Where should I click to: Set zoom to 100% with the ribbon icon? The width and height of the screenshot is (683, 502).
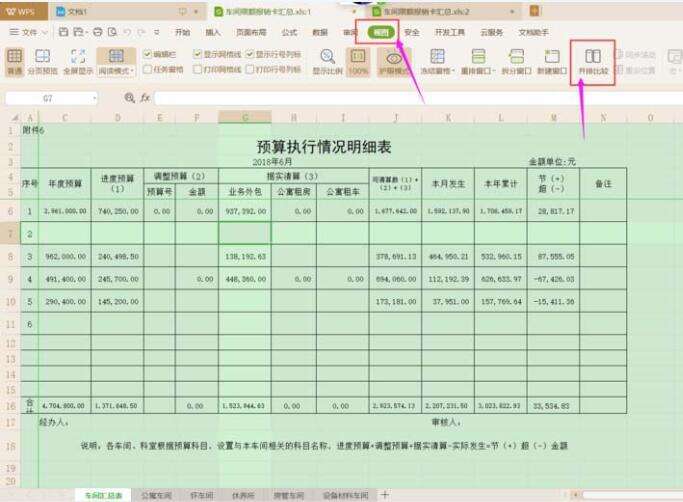(358, 56)
